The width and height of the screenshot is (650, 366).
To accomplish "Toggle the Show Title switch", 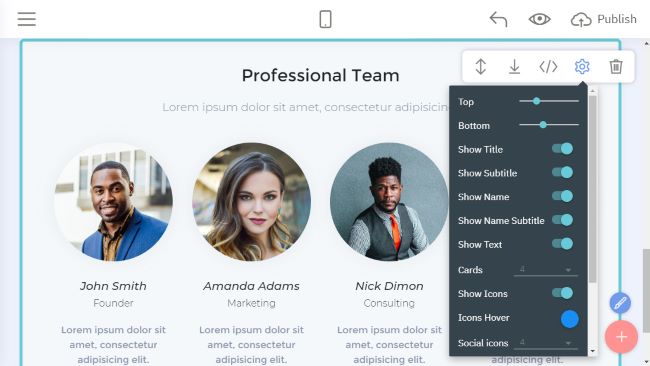I will (563, 149).
